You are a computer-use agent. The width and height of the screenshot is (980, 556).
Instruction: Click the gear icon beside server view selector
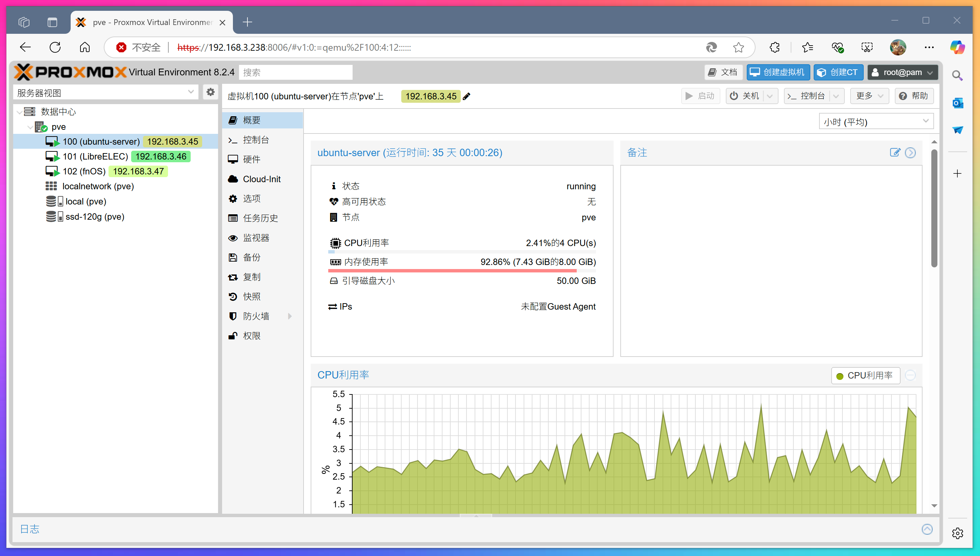tap(211, 92)
